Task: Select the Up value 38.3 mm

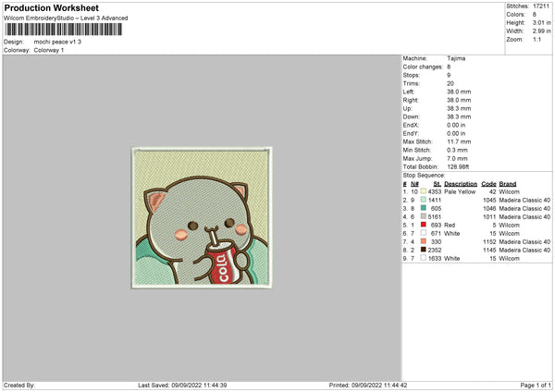Action: click(459, 108)
